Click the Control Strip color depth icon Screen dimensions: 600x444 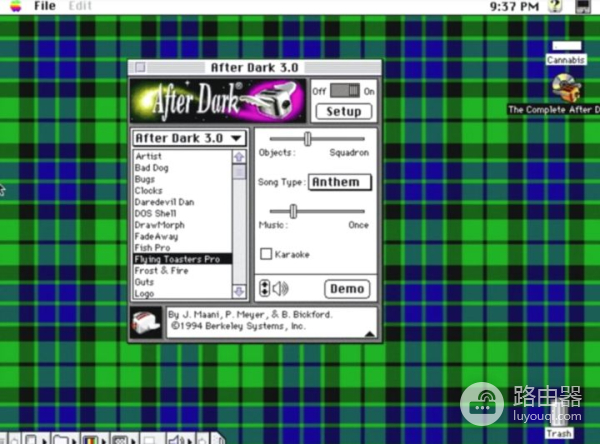point(91,440)
